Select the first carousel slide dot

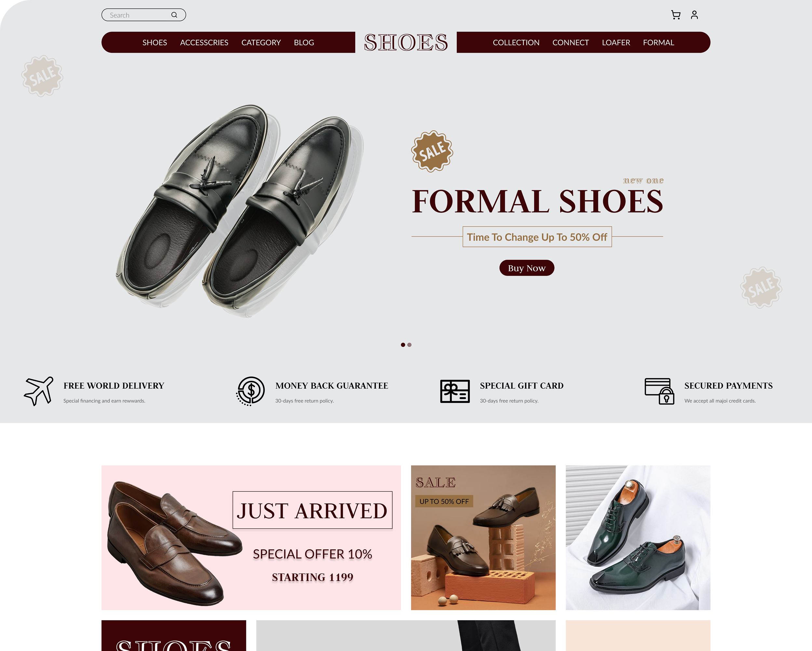tap(403, 345)
